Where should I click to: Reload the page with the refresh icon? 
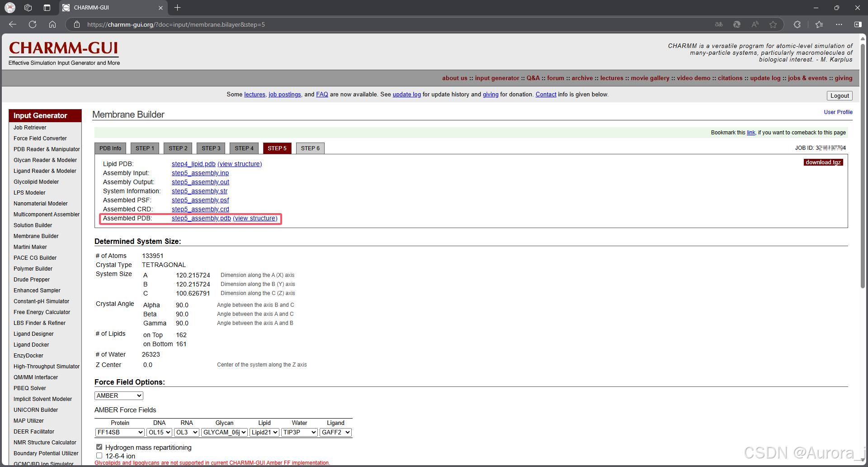point(33,24)
